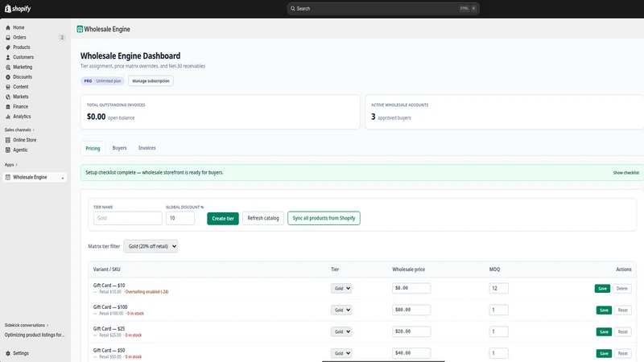Click the Agentic channel icon
This screenshot has height=362, width=644.
click(8, 150)
